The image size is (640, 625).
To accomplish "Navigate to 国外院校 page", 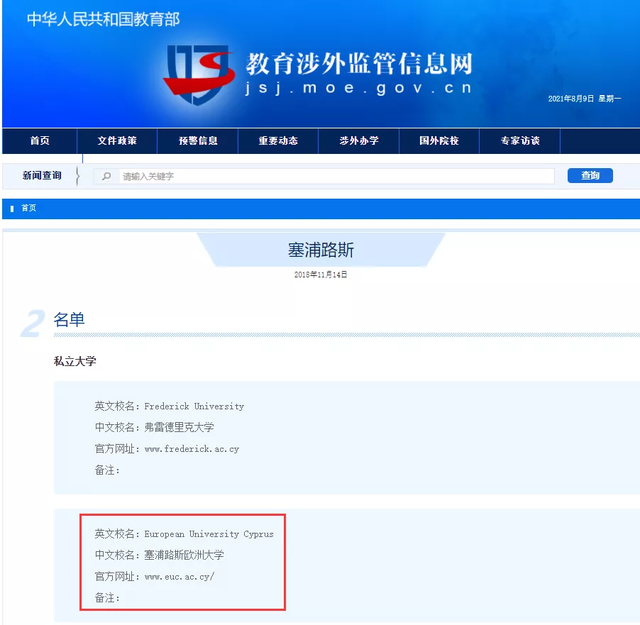I will [x=439, y=141].
